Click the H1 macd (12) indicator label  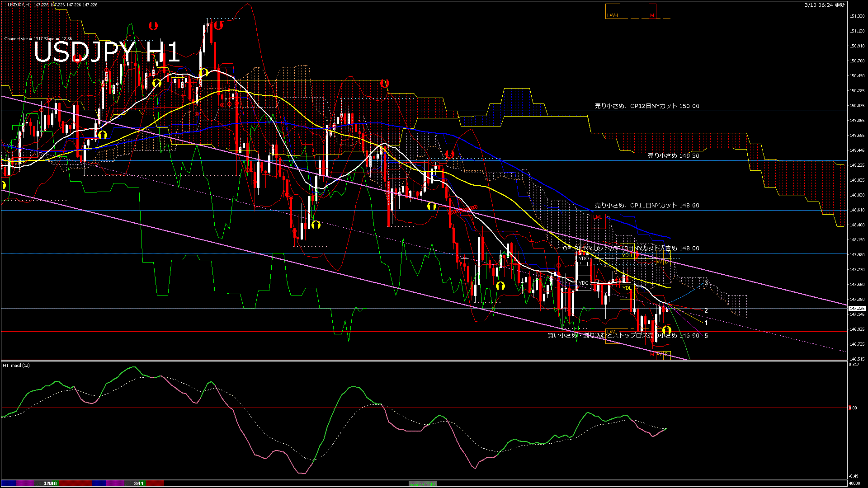(x=17, y=365)
